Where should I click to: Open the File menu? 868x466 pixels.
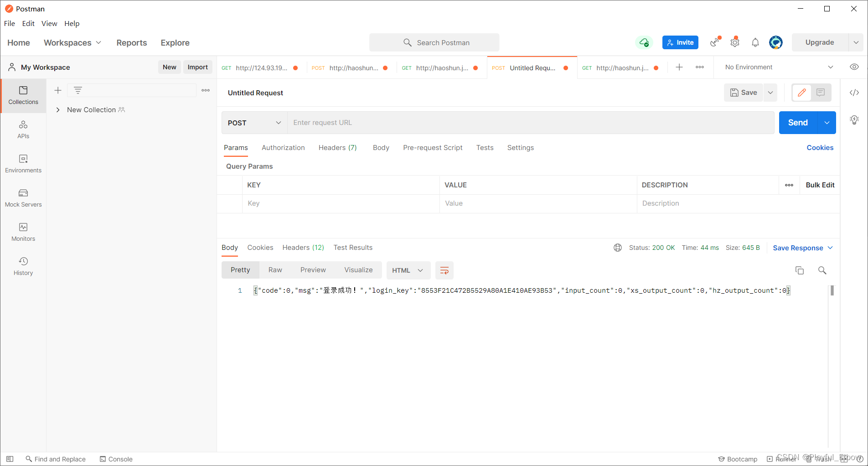pyautogui.click(x=10, y=24)
